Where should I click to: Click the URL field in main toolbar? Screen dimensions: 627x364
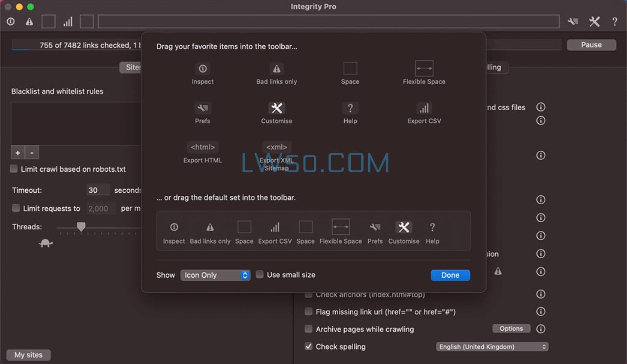pyautogui.click(x=328, y=21)
